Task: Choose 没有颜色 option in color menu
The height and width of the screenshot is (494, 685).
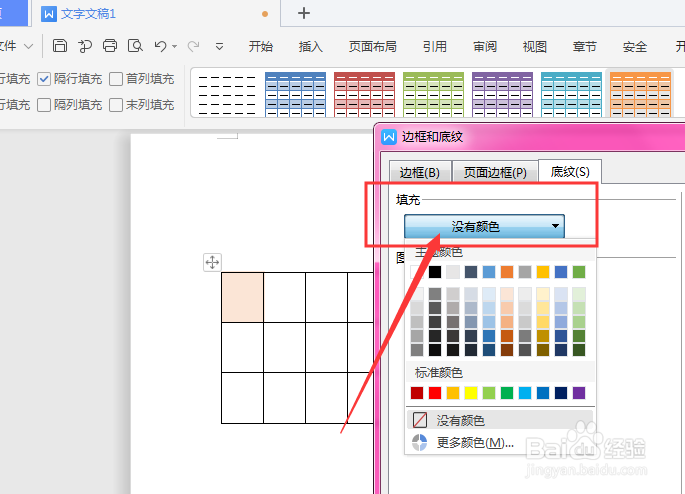Action: pyautogui.click(x=500, y=420)
